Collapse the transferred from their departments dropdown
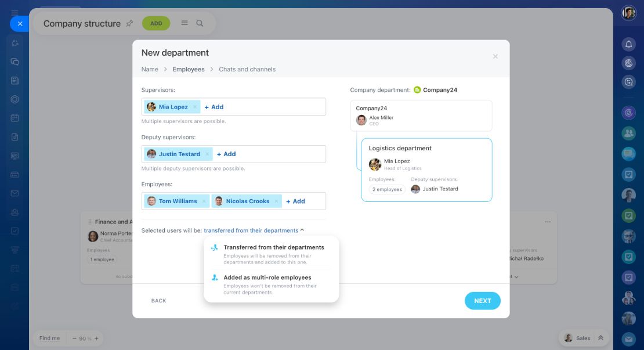The height and width of the screenshot is (350, 644). 254,230
